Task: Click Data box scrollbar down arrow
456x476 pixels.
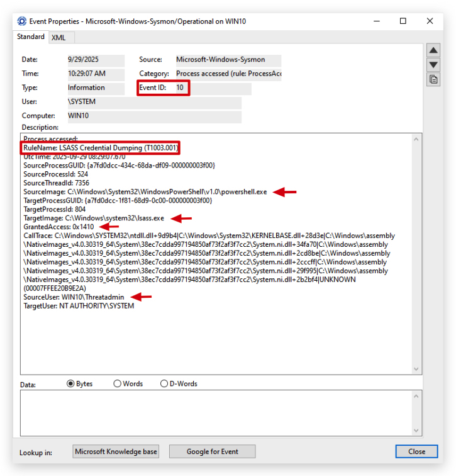Action: [416, 431]
